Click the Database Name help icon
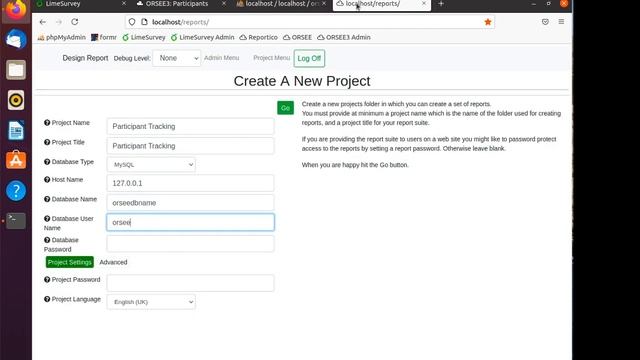Image resolution: width=640 pixels, height=360 pixels. coord(47,199)
